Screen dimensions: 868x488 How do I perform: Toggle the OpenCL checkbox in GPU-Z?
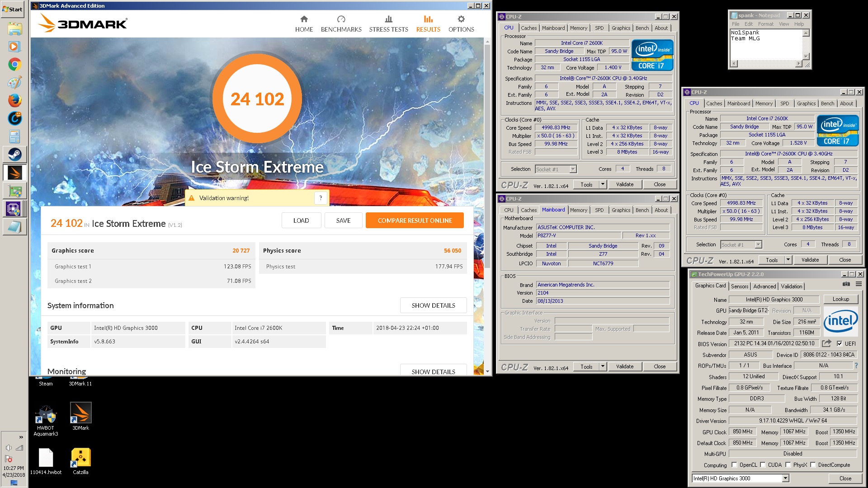coord(734,465)
